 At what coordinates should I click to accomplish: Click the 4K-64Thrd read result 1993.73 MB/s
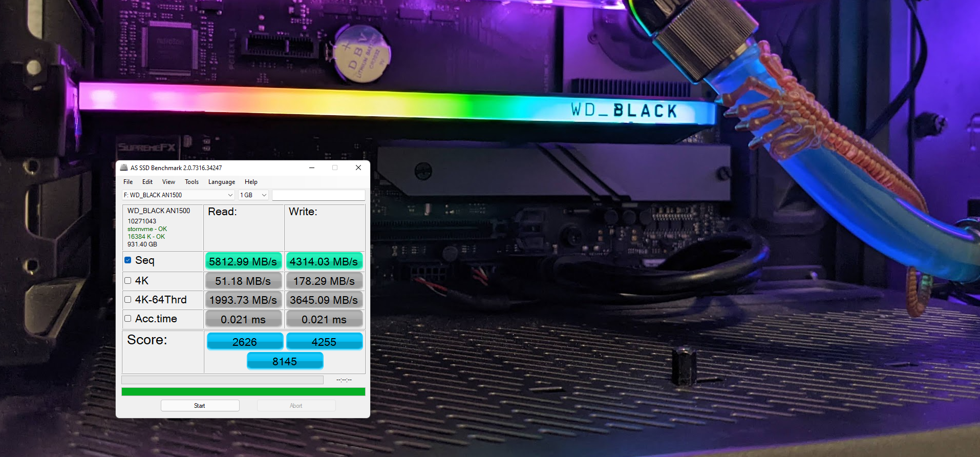pyautogui.click(x=243, y=300)
